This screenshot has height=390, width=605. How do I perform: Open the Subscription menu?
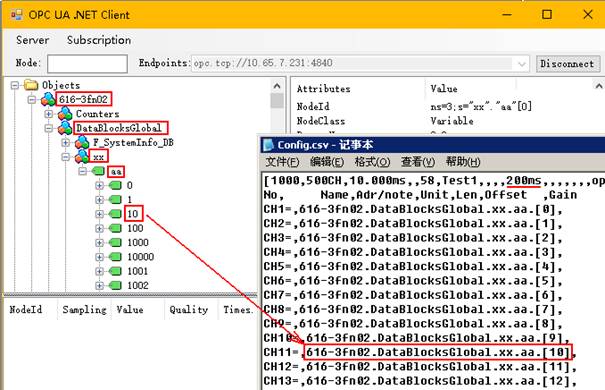click(99, 40)
